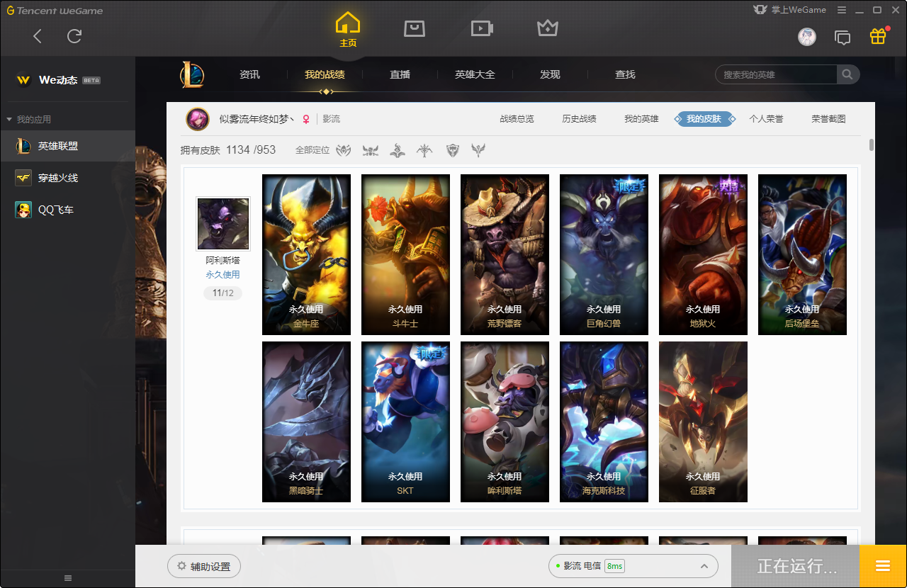Filter by fifth shield role icon
This screenshot has height=588, width=907.
[x=452, y=150]
